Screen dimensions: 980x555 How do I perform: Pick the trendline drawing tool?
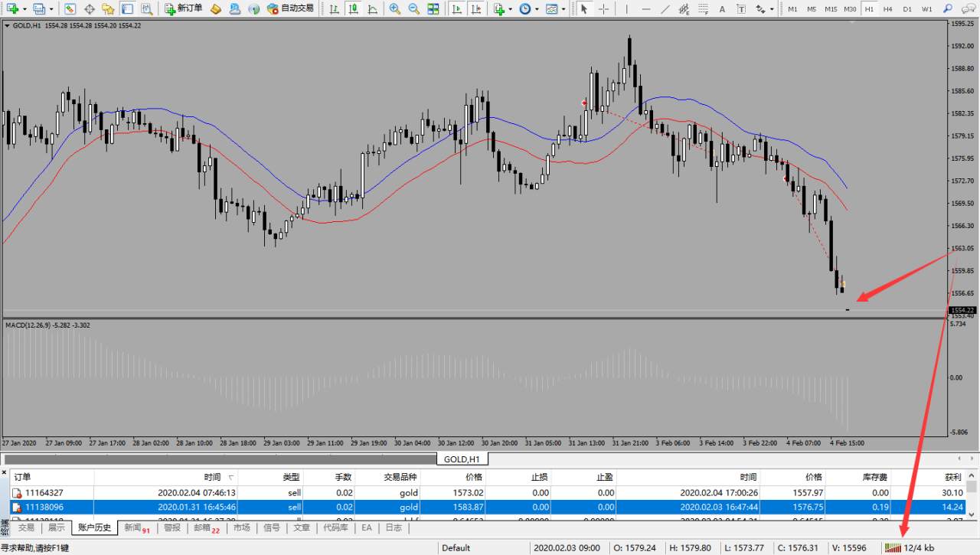[665, 9]
